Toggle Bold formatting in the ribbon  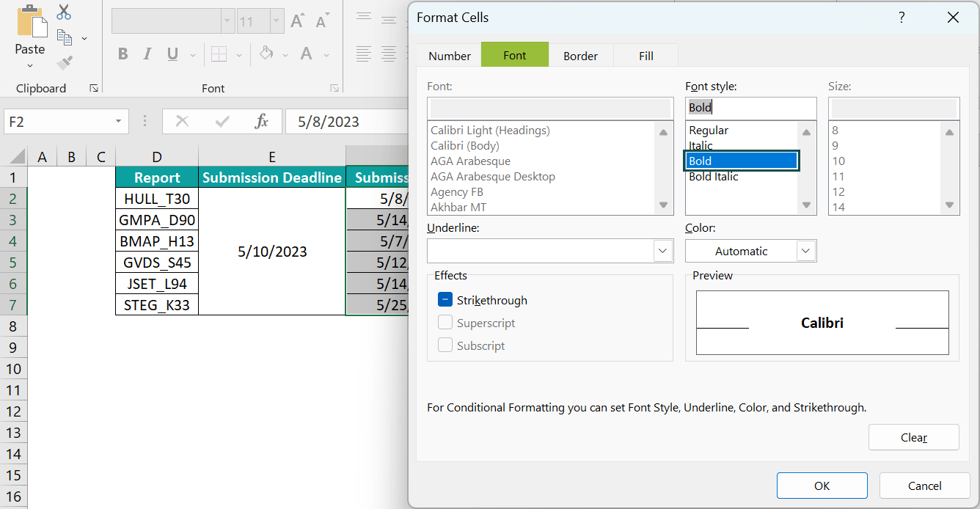click(122, 54)
